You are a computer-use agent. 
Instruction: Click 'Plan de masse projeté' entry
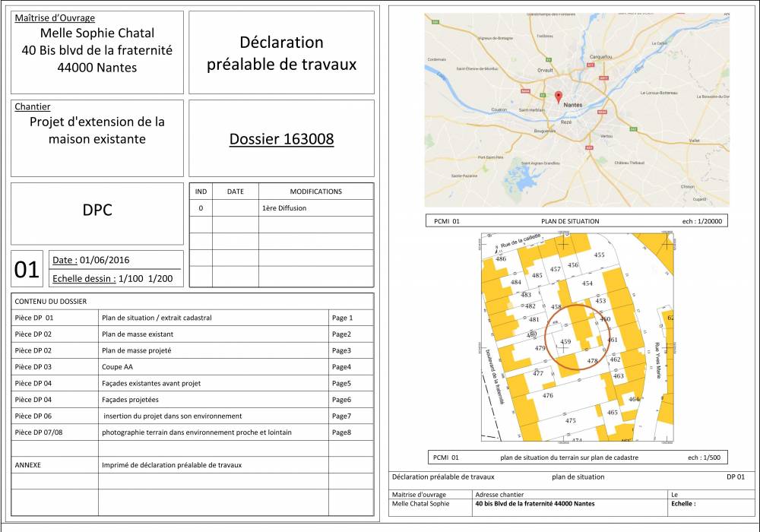pyautogui.click(x=136, y=350)
